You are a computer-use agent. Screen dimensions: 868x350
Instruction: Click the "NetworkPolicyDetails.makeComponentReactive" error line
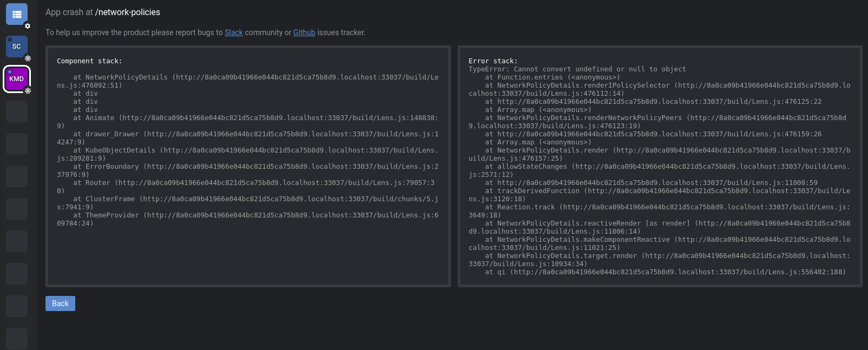coord(660,243)
